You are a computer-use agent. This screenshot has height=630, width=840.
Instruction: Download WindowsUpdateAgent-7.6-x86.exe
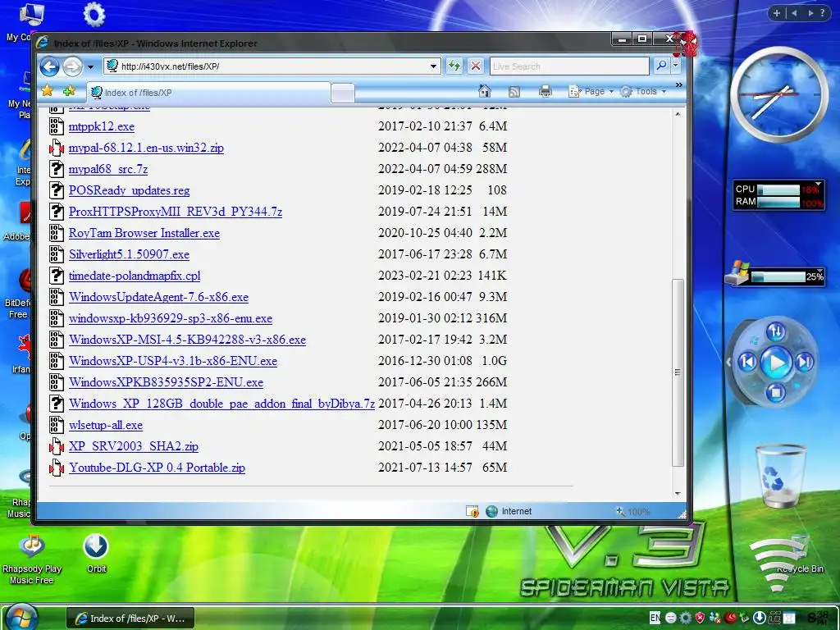(158, 297)
